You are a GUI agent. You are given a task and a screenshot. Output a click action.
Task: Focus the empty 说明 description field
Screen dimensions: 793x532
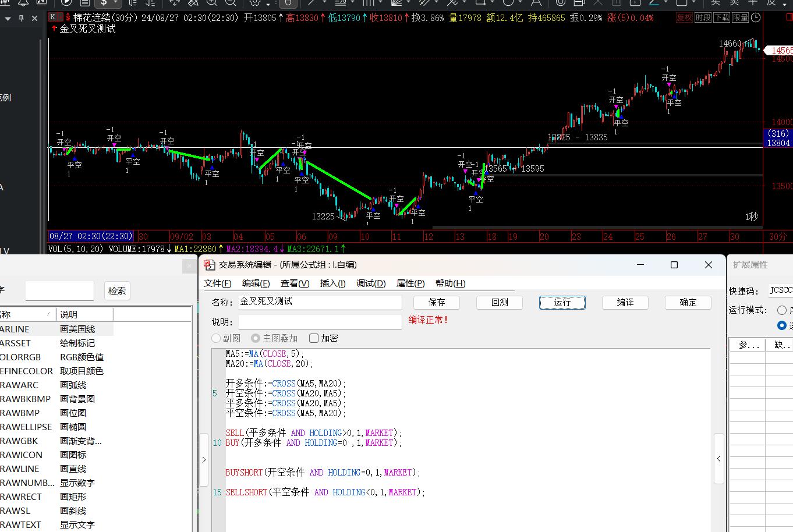click(320, 322)
